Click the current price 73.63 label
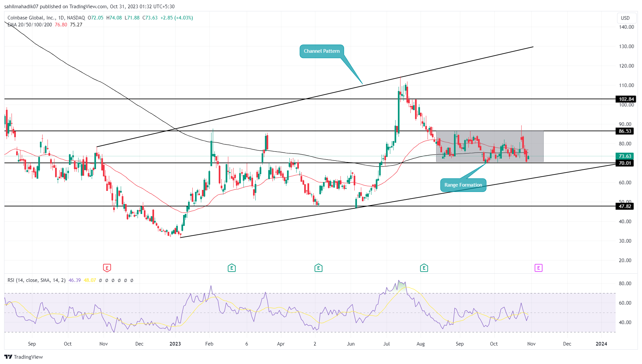 coord(625,156)
